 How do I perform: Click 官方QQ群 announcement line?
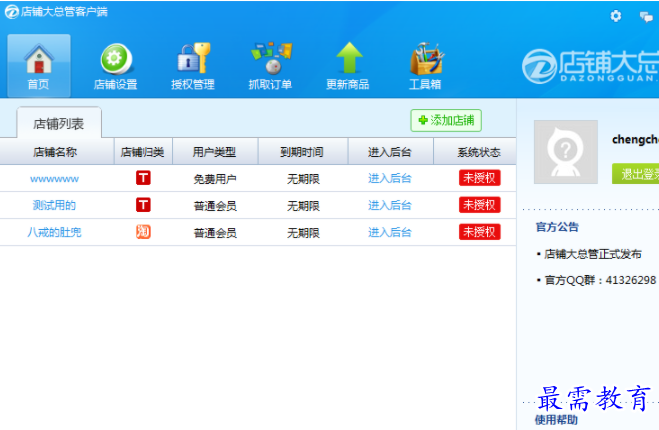pos(600,280)
